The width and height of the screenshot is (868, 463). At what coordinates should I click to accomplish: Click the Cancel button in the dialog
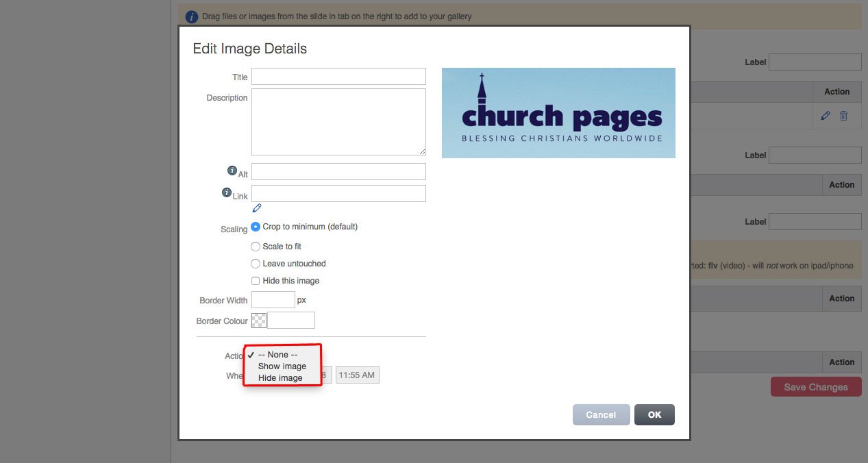(602, 414)
